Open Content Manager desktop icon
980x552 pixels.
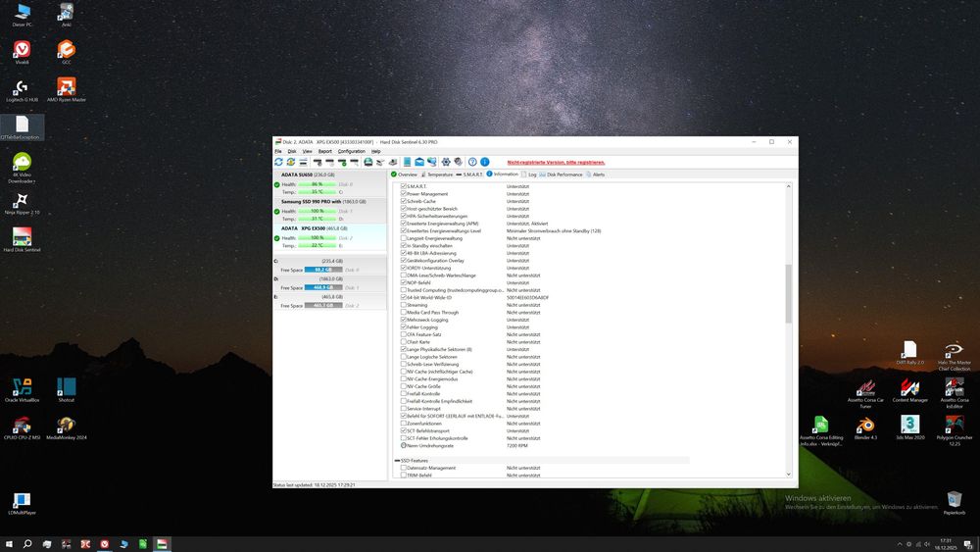pyautogui.click(x=910, y=390)
